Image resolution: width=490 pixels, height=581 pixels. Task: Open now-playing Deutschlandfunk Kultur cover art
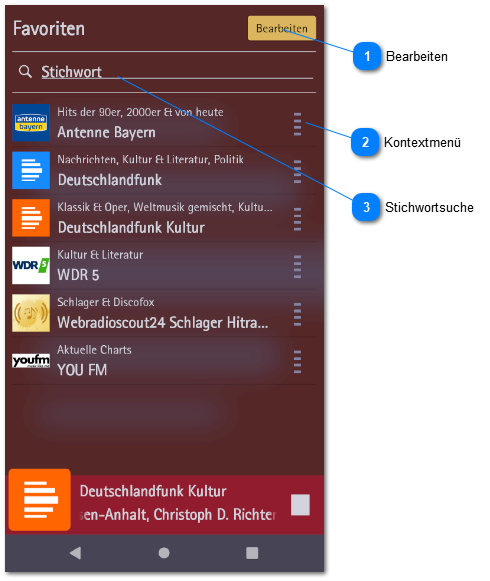[x=40, y=499]
